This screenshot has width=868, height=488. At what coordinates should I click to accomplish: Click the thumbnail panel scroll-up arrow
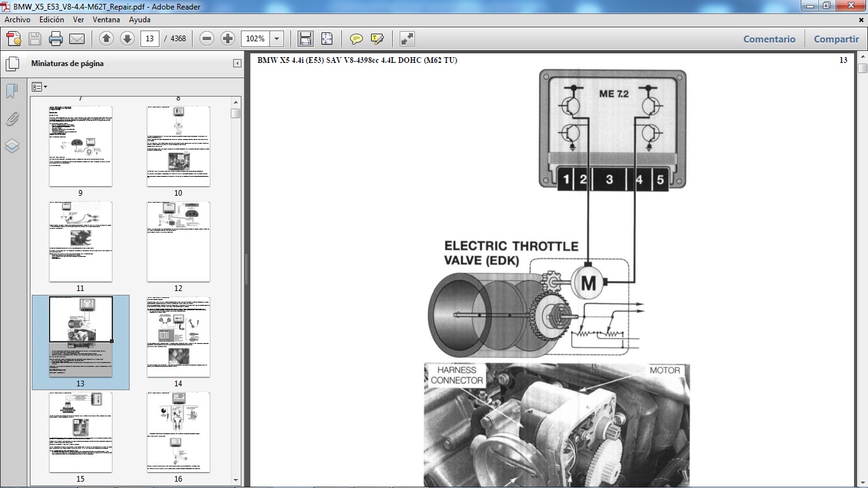[x=236, y=102]
